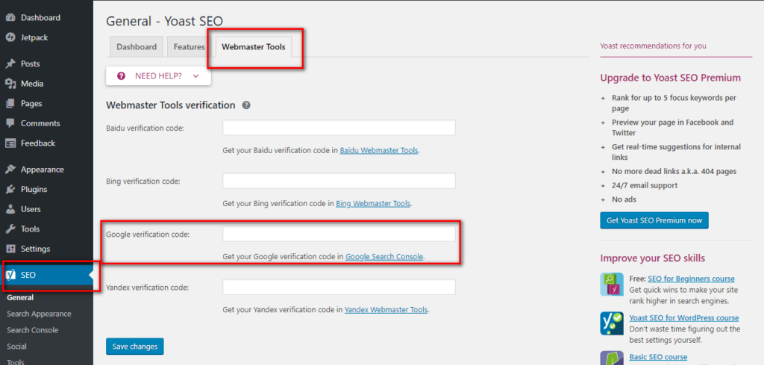This screenshot has height=365, width=764.
Task: Click the Feedback form icon
Action: pyautogui.click(x=11, y=143)
